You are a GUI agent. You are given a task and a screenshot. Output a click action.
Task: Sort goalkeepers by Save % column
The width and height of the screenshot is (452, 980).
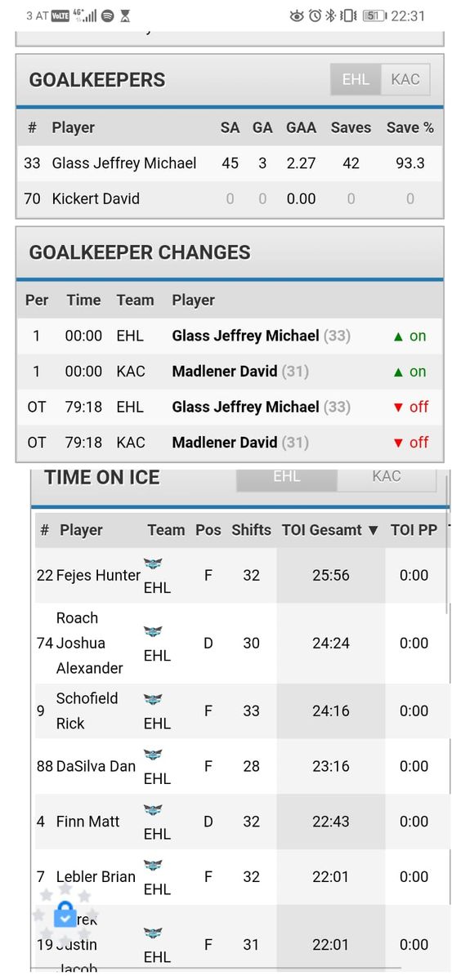click(410, 127)
